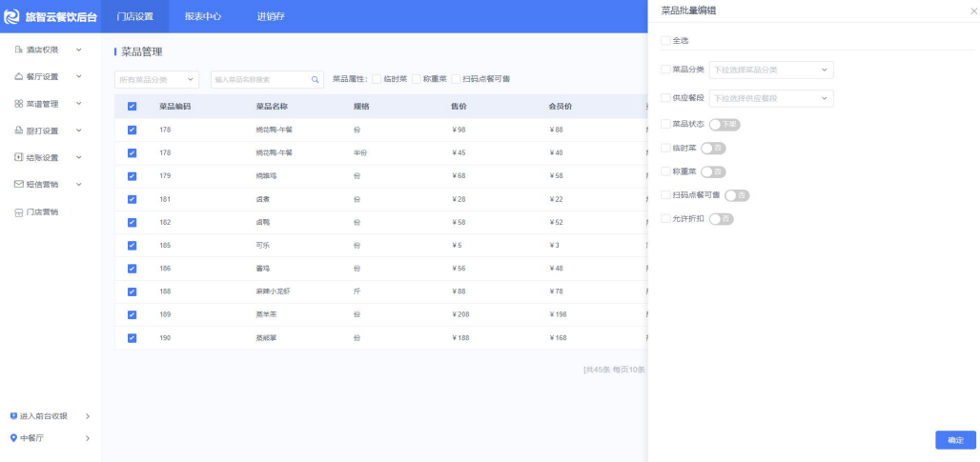Click the arrow next to 进入前台收银

tap(88, 415)
